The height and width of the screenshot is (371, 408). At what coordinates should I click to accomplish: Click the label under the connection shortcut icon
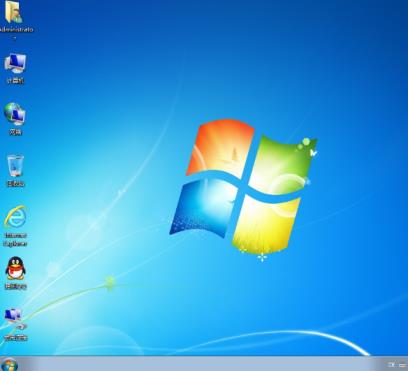[16, 338]
